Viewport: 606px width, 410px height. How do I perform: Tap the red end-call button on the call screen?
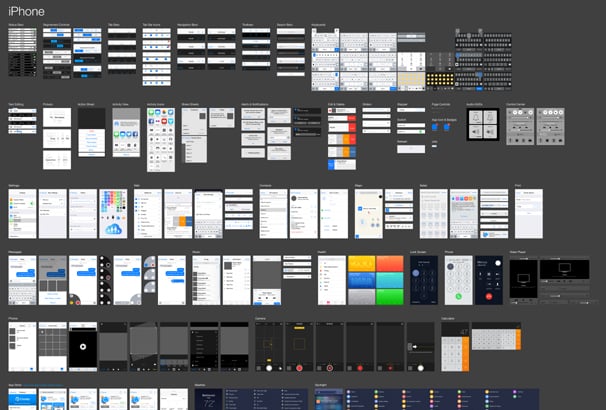click(x=489, y=296)
